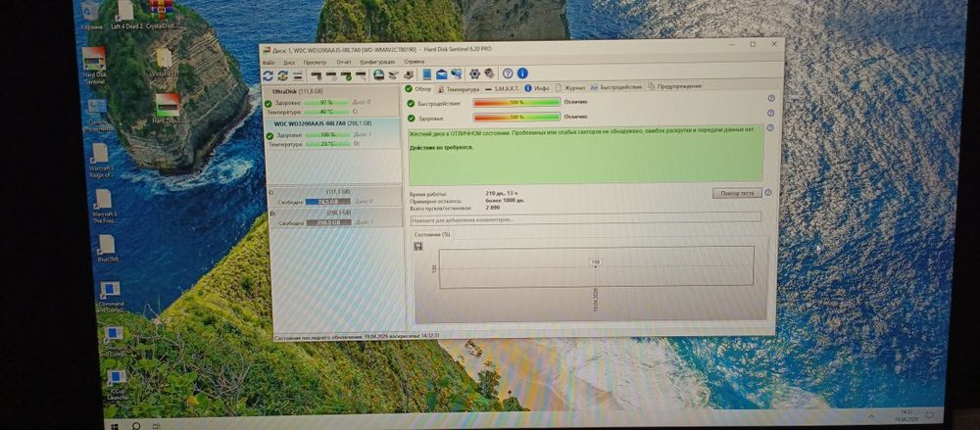This screenshot has height=430, width=980.
Task: Click the D: free space 298.0 GB bar
Action: pyautogui.click(x=328, y=222)
